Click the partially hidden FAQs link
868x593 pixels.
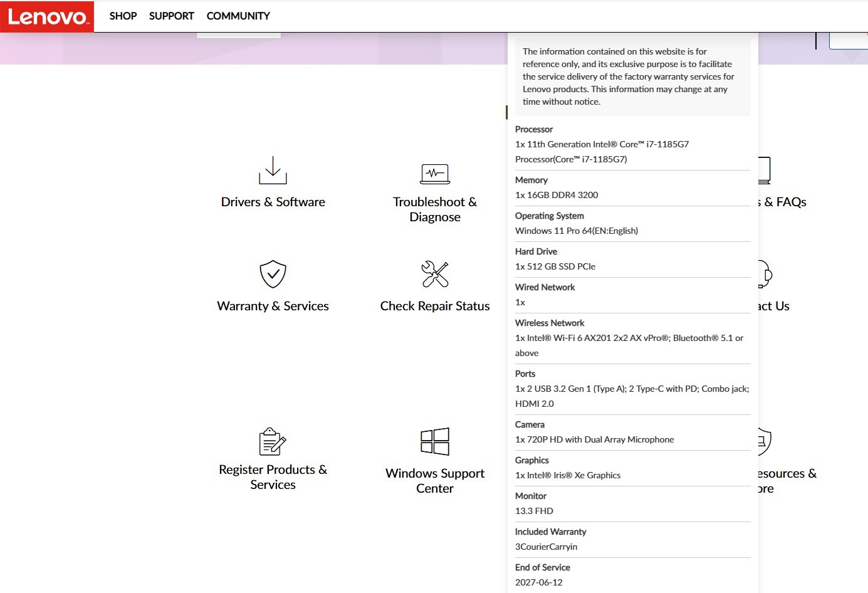tap(782, 202)
